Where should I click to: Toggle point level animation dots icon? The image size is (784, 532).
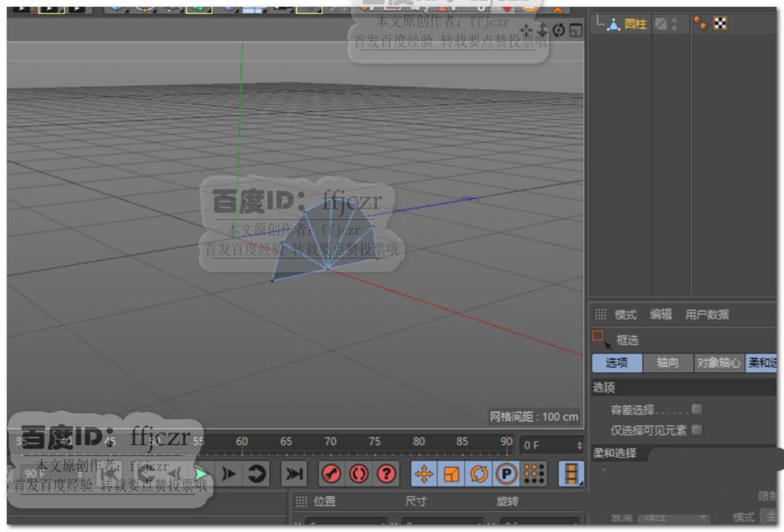point(534,473)
